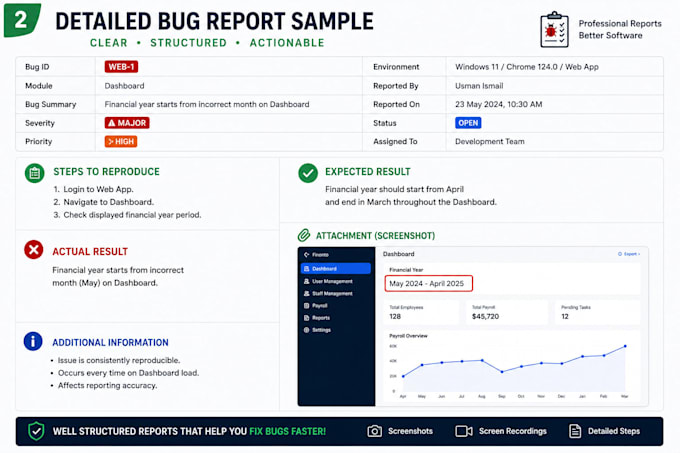Click the Screen Recordings video icon
Viewport: 680px width, 453px height.
(x=464, y=431)
